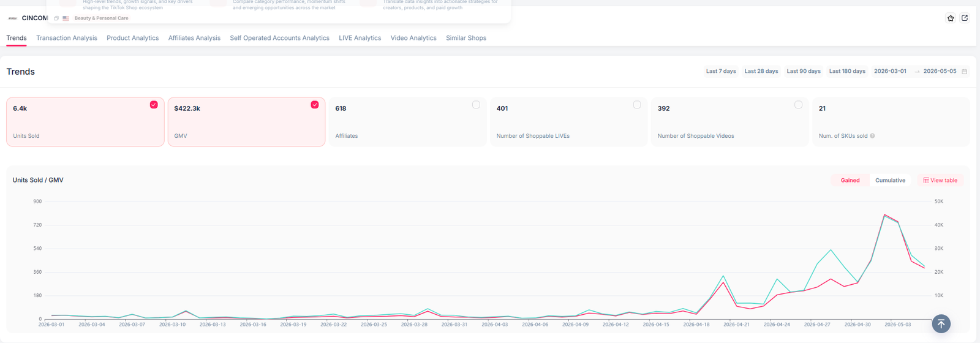Click the start date 2026-03-01 field
This screenshot has height=343, width=980.
(x=890, y=72)
